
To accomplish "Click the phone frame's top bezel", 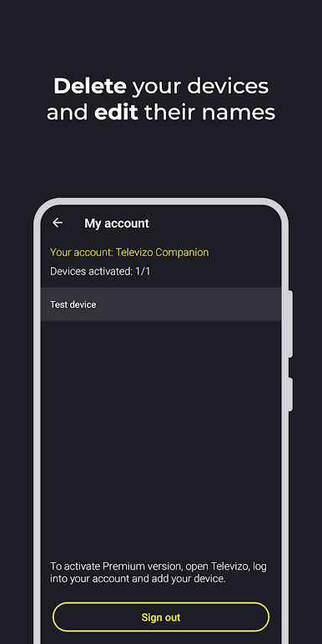I will (x=161, y=201).
